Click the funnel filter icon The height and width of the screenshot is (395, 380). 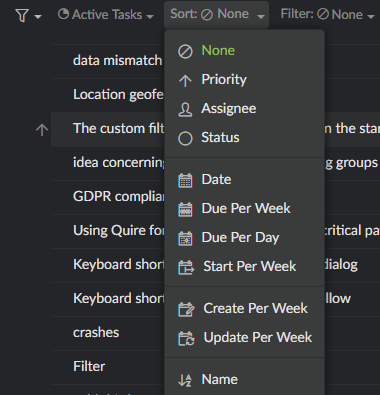22,15
